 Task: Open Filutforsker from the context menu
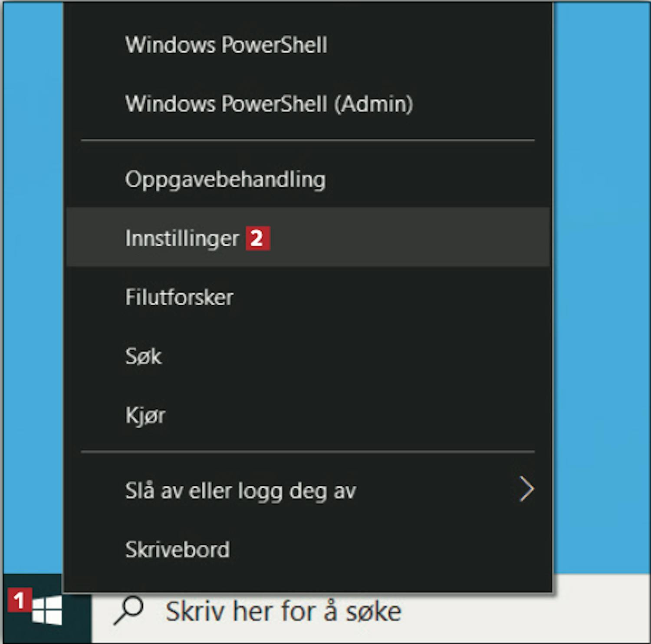click(308, 297)
